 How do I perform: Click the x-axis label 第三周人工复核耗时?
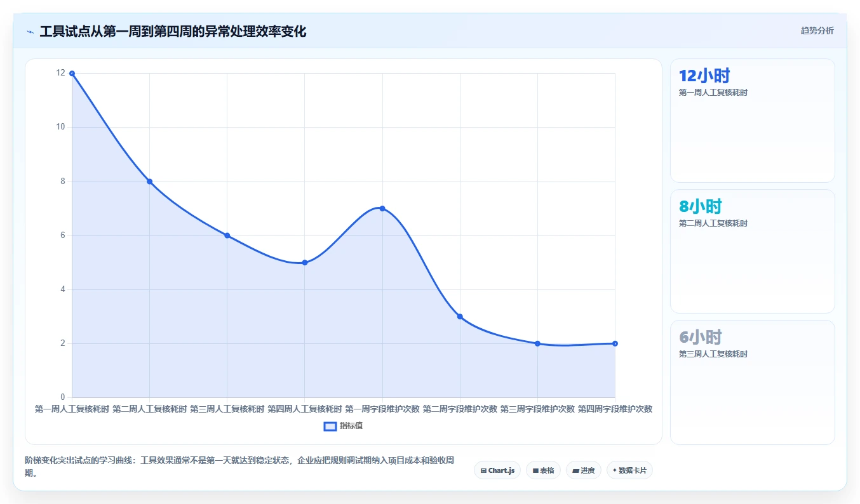click(227, 409)
